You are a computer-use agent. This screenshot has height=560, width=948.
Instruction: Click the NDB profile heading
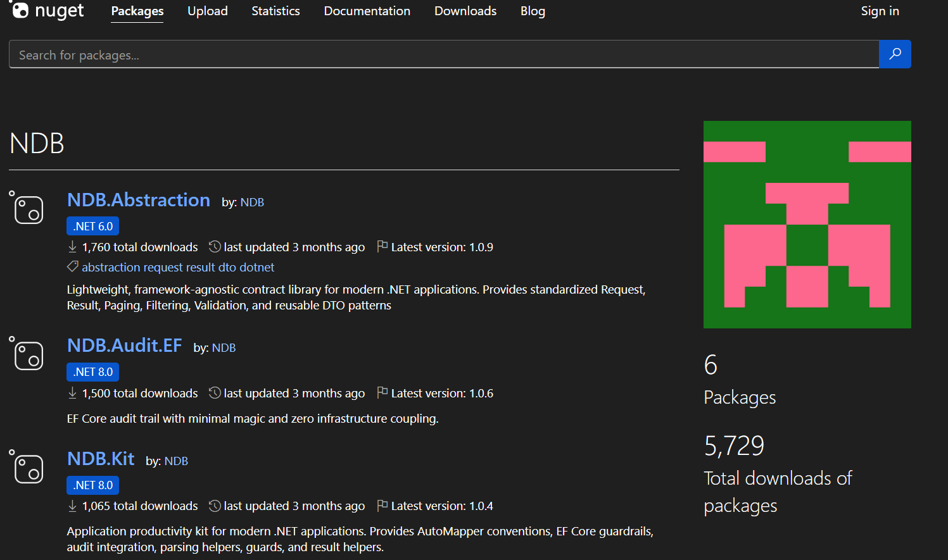37,143
